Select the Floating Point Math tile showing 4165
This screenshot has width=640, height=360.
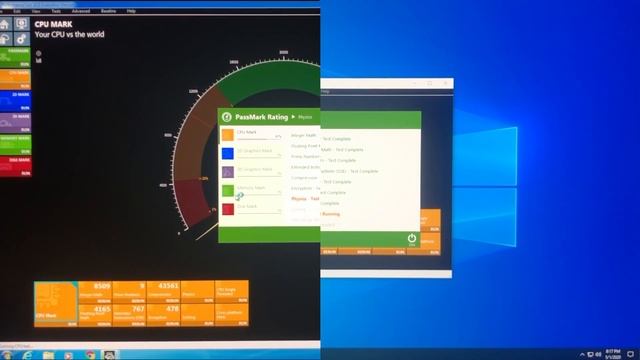[x=95, y=315]
